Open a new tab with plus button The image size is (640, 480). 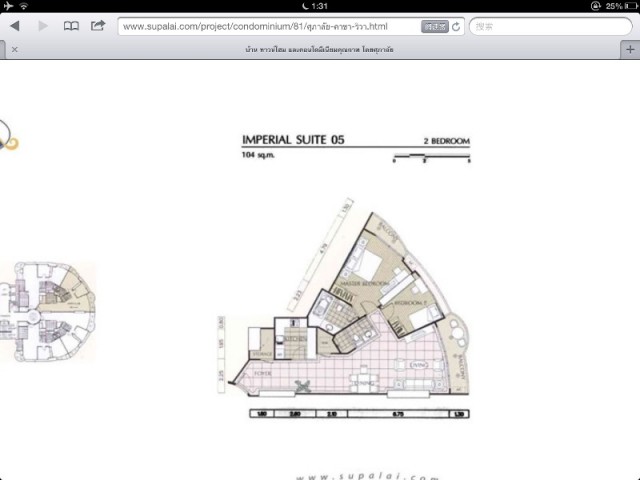pyautogui.click(x=630, y=49)
